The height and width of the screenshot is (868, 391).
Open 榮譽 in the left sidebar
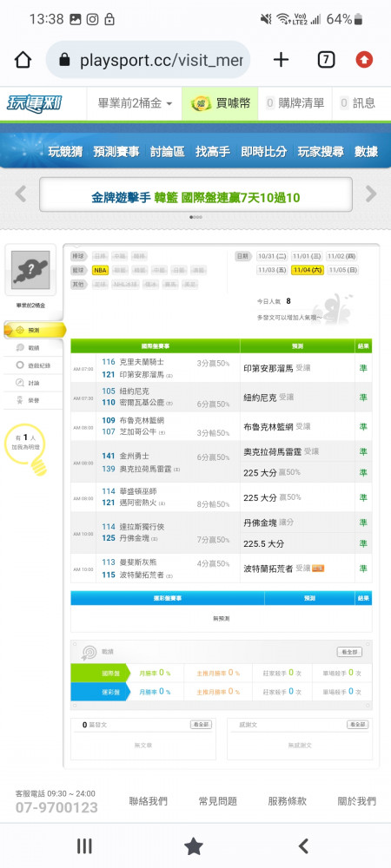[x=35, y=399]
